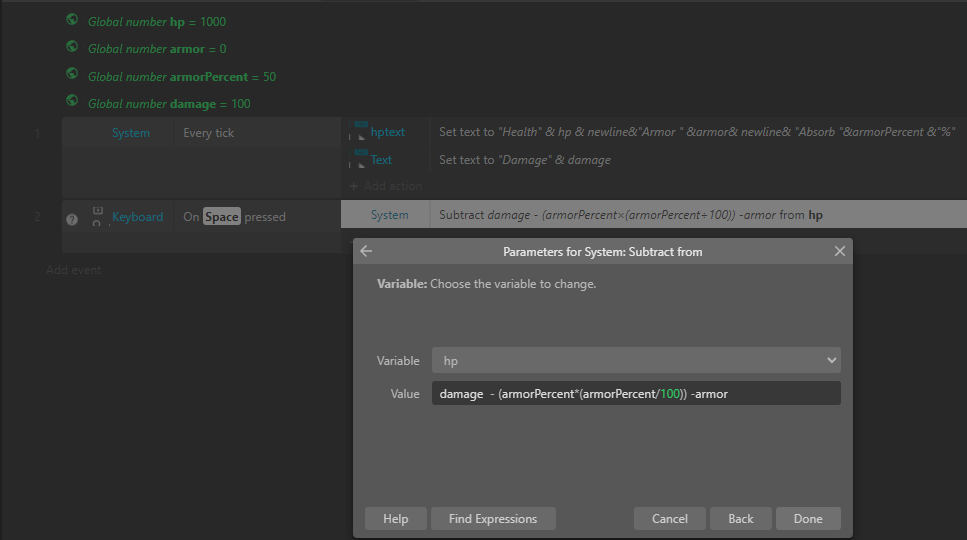967x540 pixels.
Task: Click the globe icon beside damage variable
Action: click(72, 100)
